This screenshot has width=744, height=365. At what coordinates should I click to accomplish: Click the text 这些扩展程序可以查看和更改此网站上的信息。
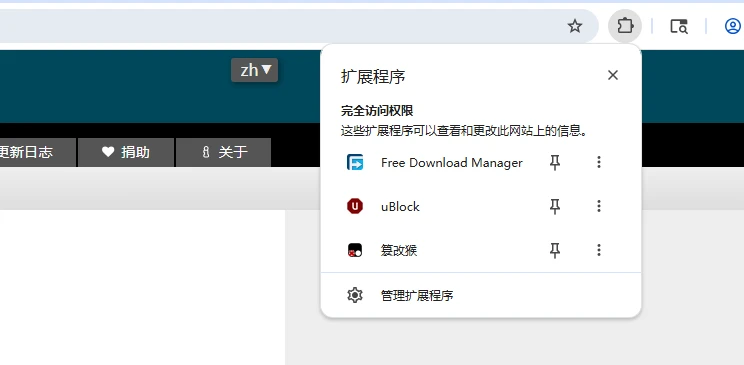[464, 131]
